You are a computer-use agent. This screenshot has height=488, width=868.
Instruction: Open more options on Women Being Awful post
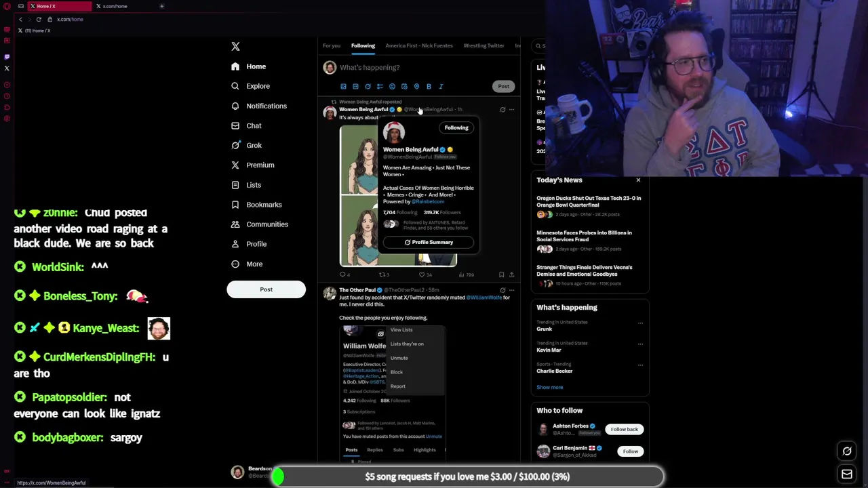coord(512,109)
